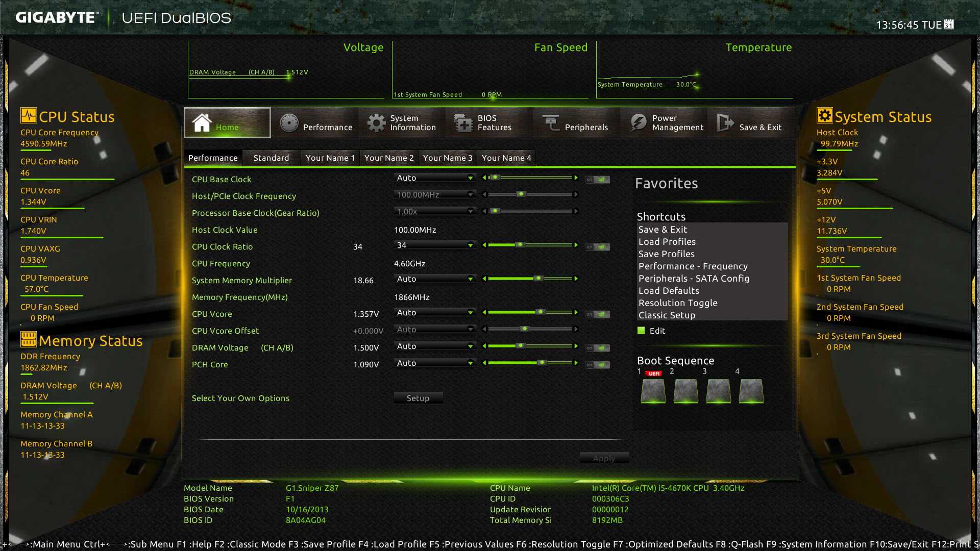Switch to the Performance sub-tab
The height and width of the screenshot is (551, 980).
pos(213,158)
